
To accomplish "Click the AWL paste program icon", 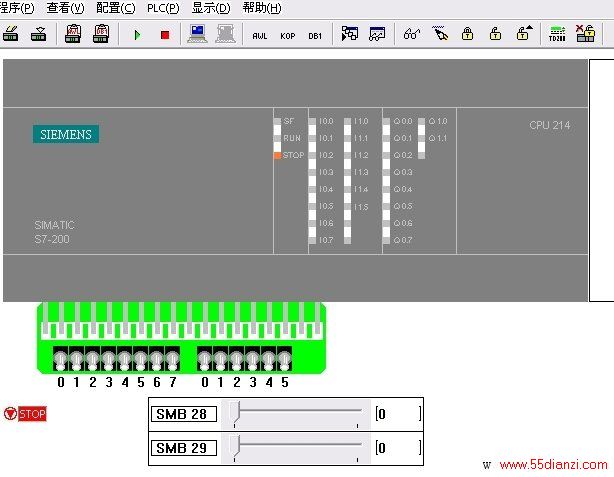I will [x=73, y=34].
